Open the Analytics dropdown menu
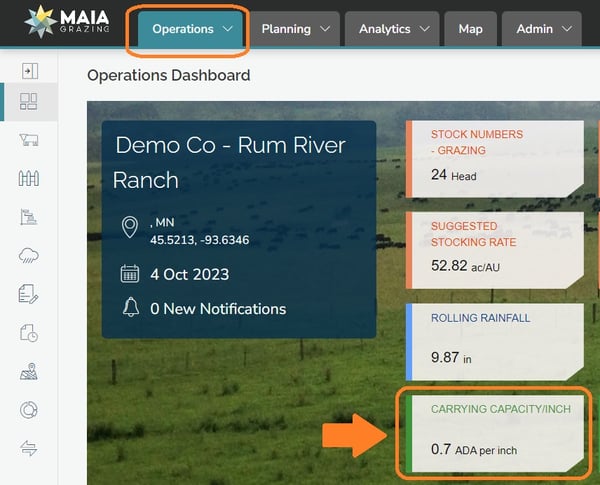This screenshot has width=600, height=485. 392,29
